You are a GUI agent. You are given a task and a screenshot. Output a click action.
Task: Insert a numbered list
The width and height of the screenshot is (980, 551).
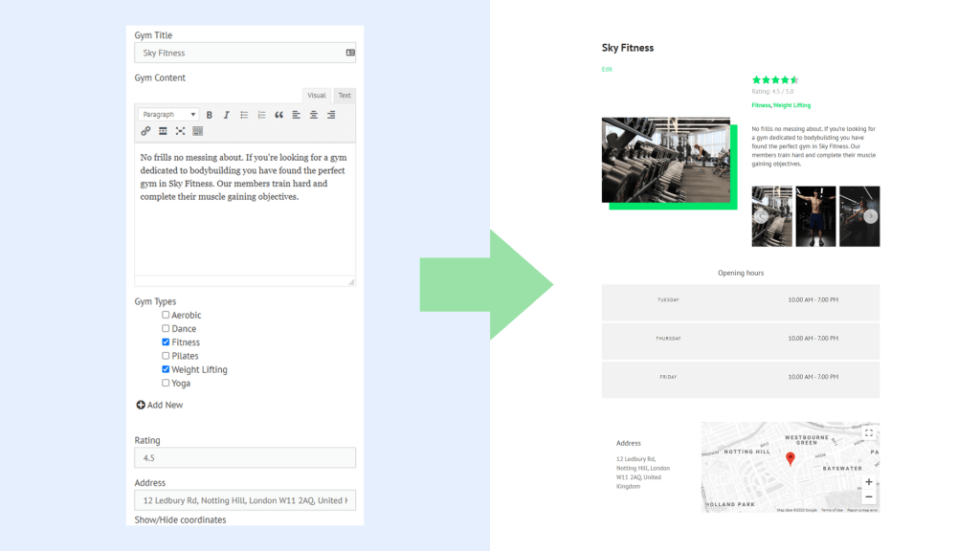tap(262, 114)
